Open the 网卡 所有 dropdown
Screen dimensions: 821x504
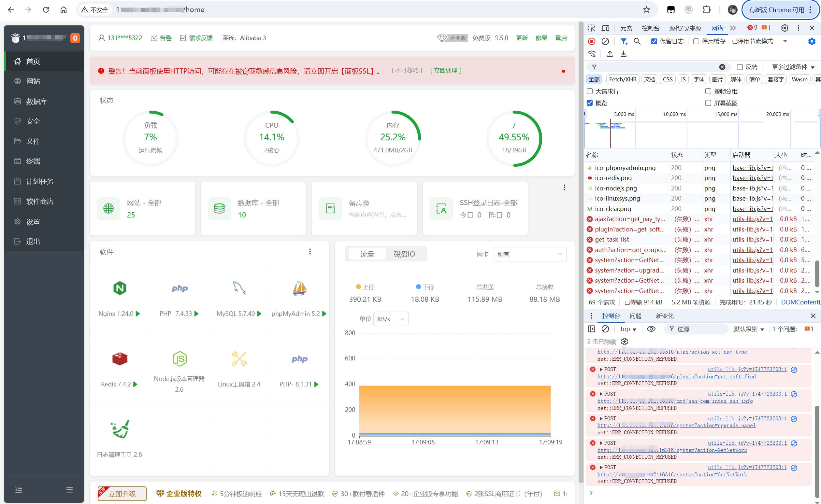tap(529, 254)
